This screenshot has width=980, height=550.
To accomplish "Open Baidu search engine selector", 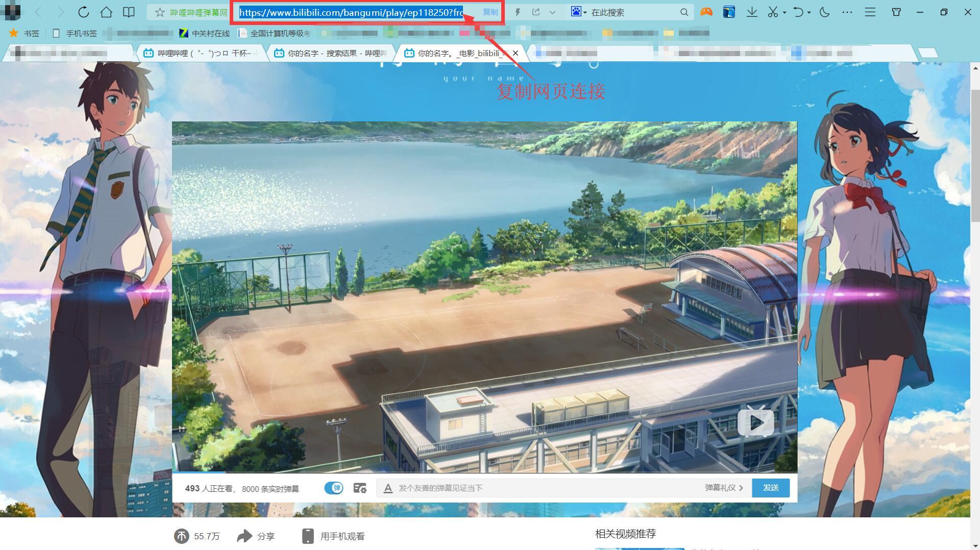I will [578, 12].
